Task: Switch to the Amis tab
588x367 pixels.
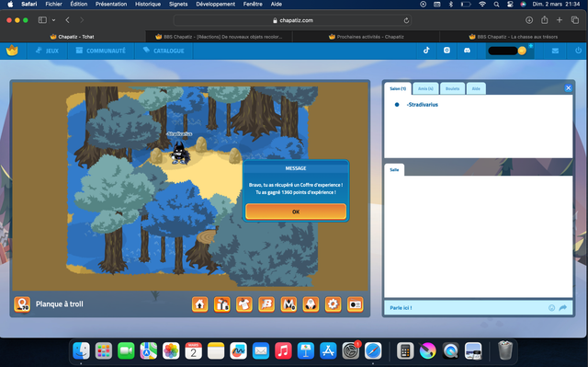Action: (x=425, y=88)
